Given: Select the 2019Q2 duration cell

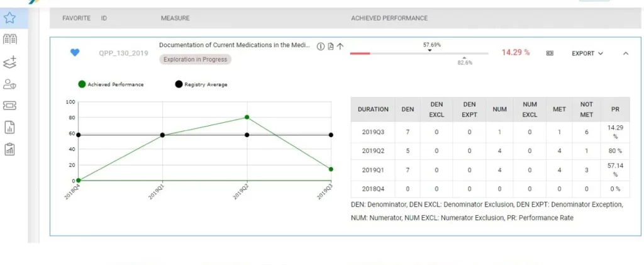Looking at the screenshot, I should [373, 151].
